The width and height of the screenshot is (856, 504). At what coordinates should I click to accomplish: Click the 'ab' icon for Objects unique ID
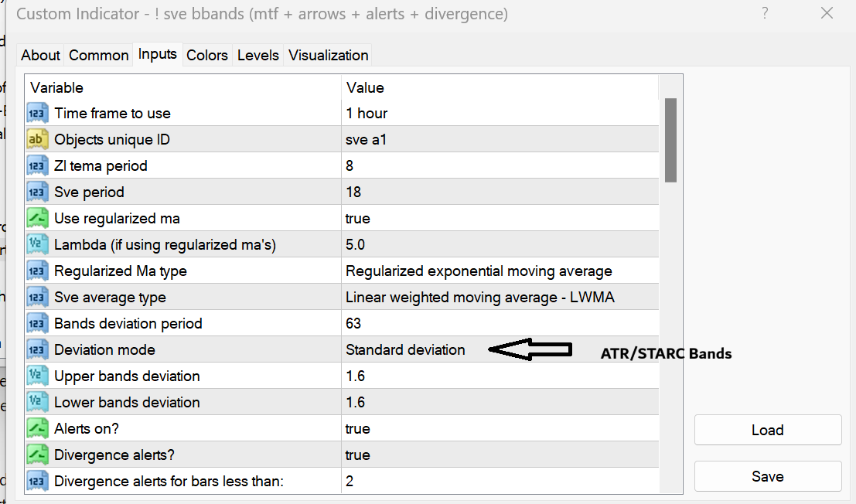click(x=37, y=140)
